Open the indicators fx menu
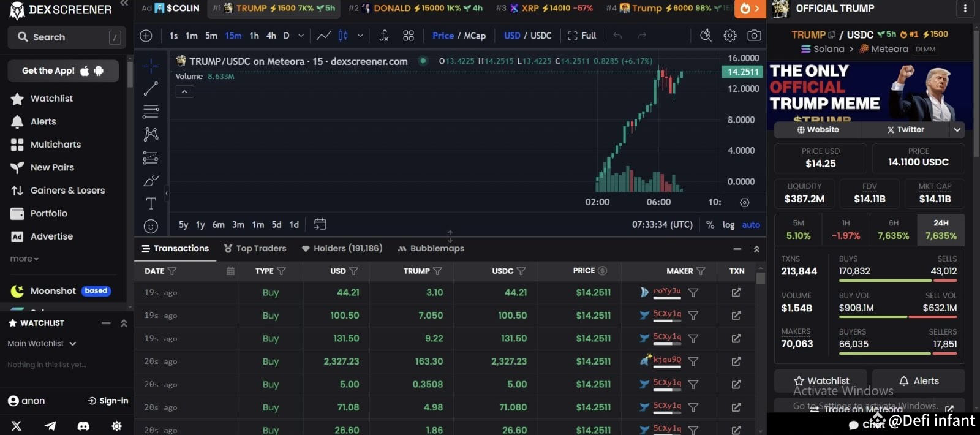Viewport: 980px width, 435px height. click(384, 36)
